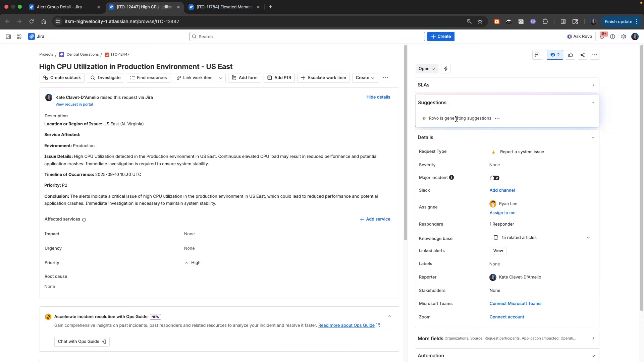Open Jira settings gear icon
This screenshot has width=644, height=362.
(x=624, y=37)
